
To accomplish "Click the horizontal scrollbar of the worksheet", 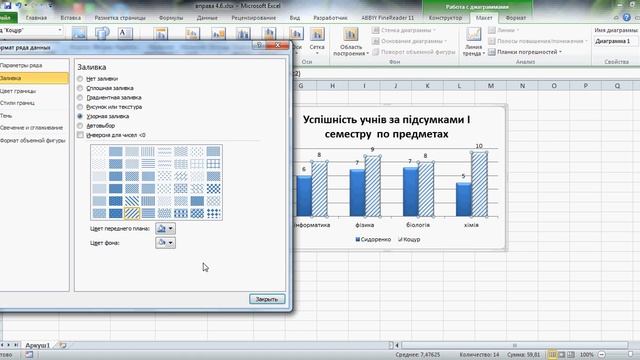I will pos(514,345).
